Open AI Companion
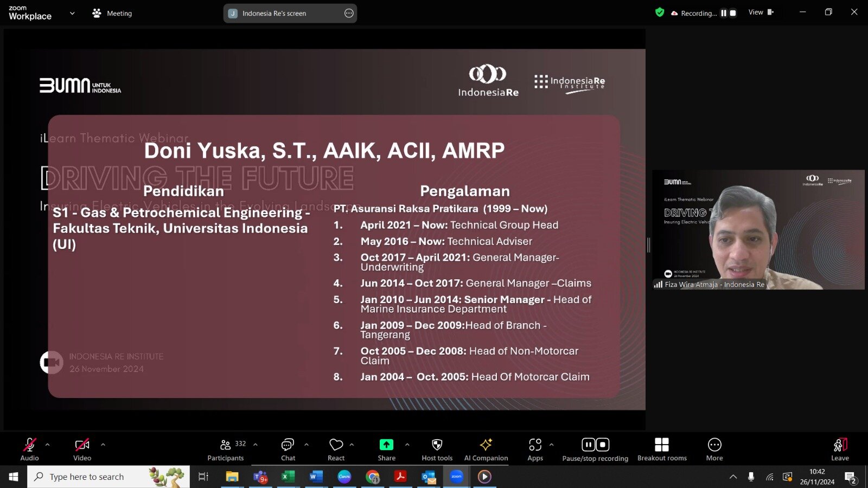Image resolution: width=868 pixels, height=488 pixels. tap(486, 450)
